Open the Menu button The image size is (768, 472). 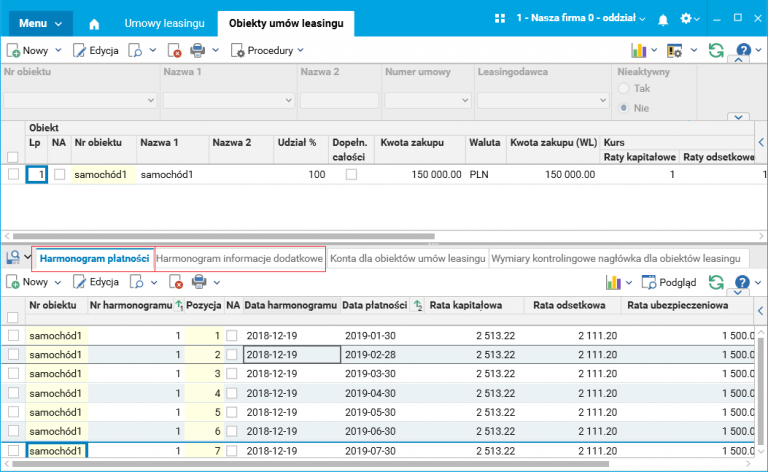tap(41, 24)
